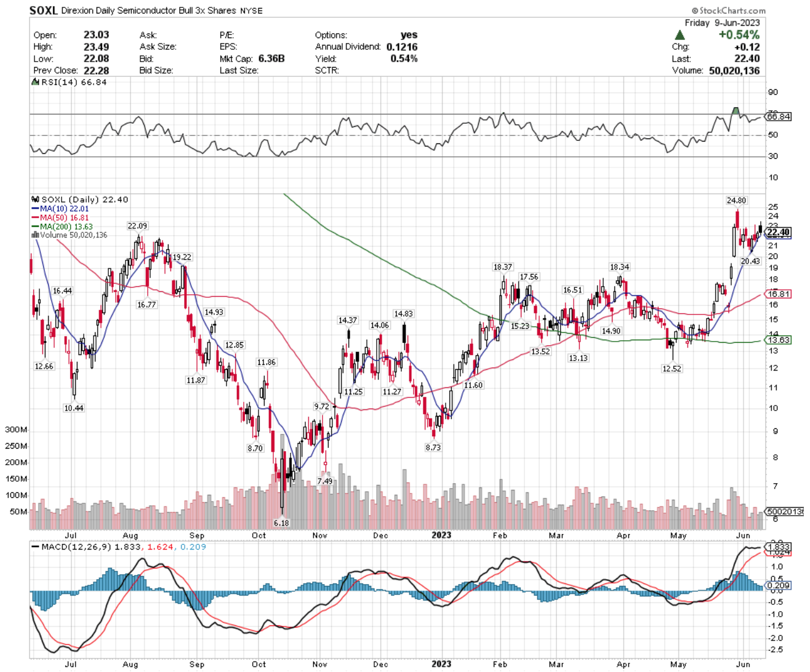Click the 14.37 November high label
The height and width of the screenshot is (672, 810).
[x=347, y=321]
